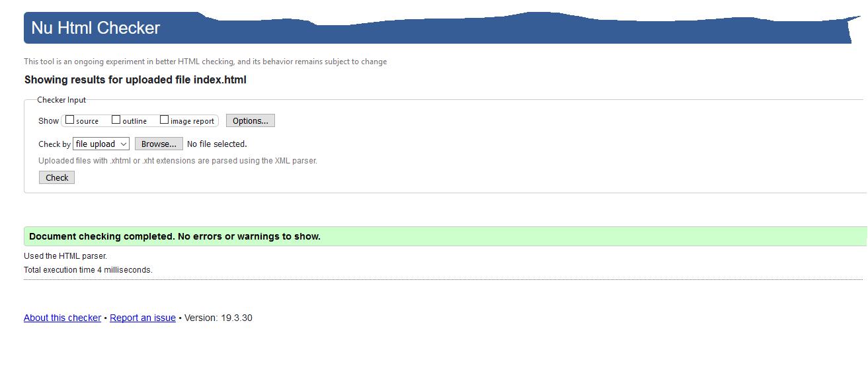
Task: Click the ongoing experiment notice text
Action: coord(205,62)
